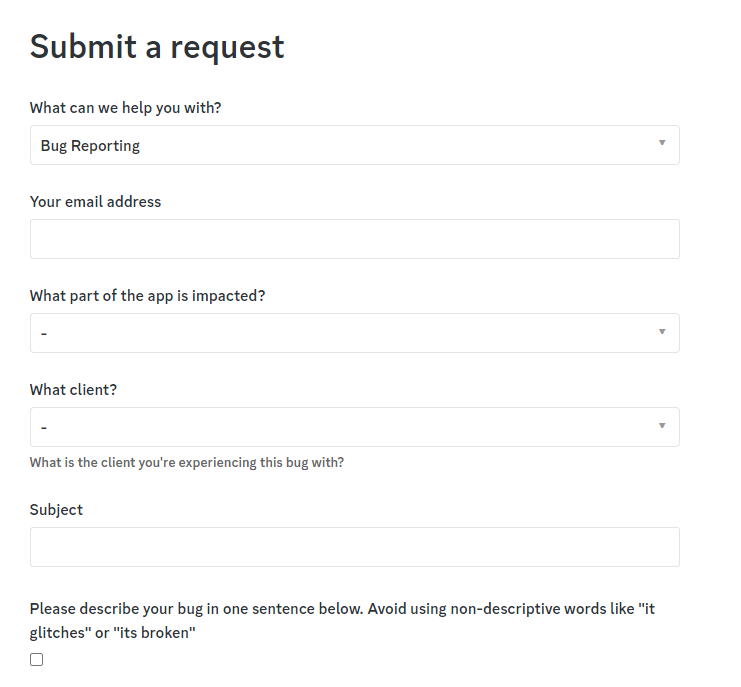Click the client bug hint text
Screen dimensions: 741x687
186,463
